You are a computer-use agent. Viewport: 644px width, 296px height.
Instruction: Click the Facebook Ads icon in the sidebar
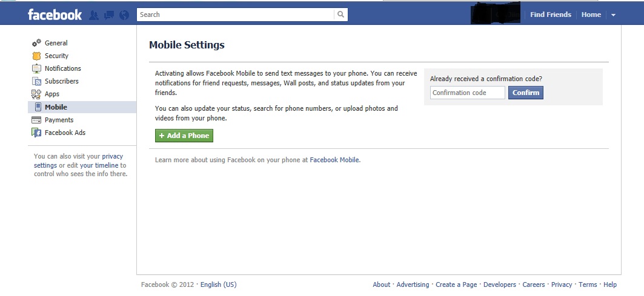(36, 133)
